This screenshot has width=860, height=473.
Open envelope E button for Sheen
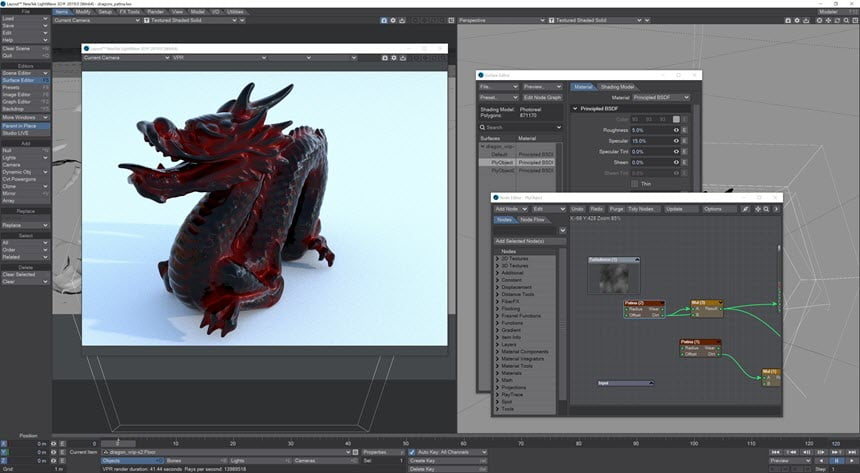click(x=684, y=162)
